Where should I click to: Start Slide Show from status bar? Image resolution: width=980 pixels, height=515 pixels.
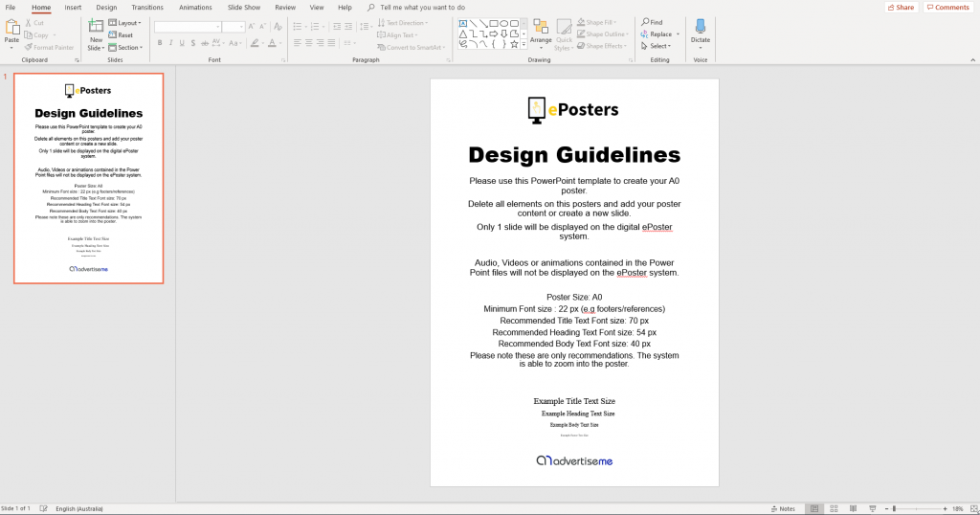coord(873,508)
